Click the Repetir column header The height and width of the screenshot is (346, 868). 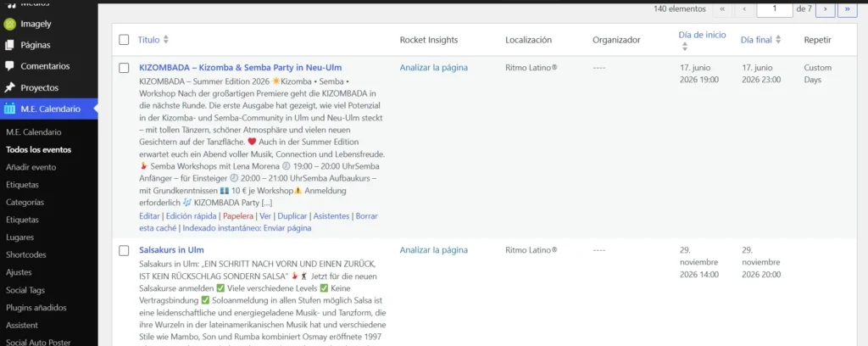coord(818,40)
